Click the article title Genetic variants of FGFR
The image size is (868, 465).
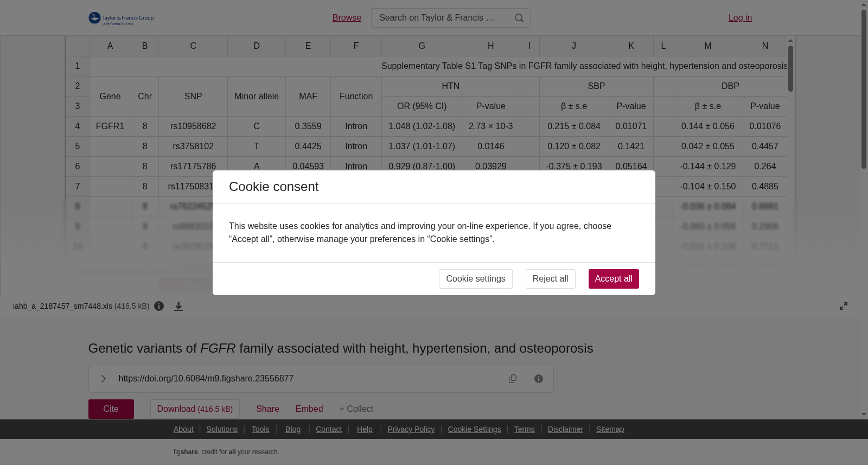(x=341, y=348)
